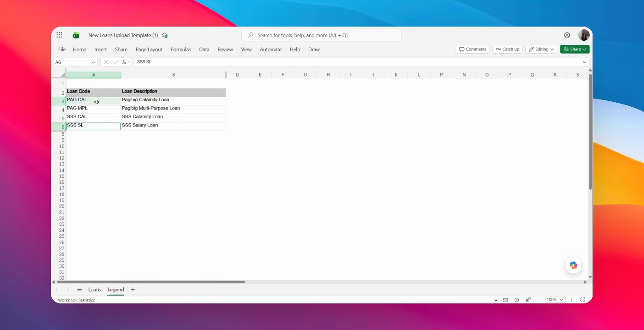Screen dimensions: 644x330
Task: Open status bar options chevron
Action: click(x=496, y=300)
